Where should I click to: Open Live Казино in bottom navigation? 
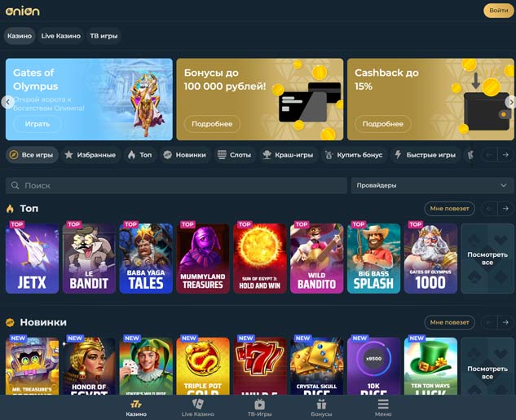pos(198,408)
